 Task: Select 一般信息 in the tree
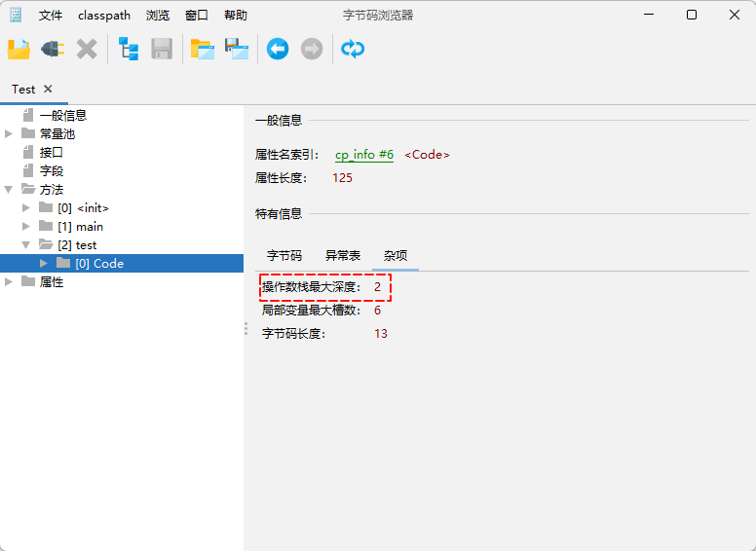(x=63, y=115)
